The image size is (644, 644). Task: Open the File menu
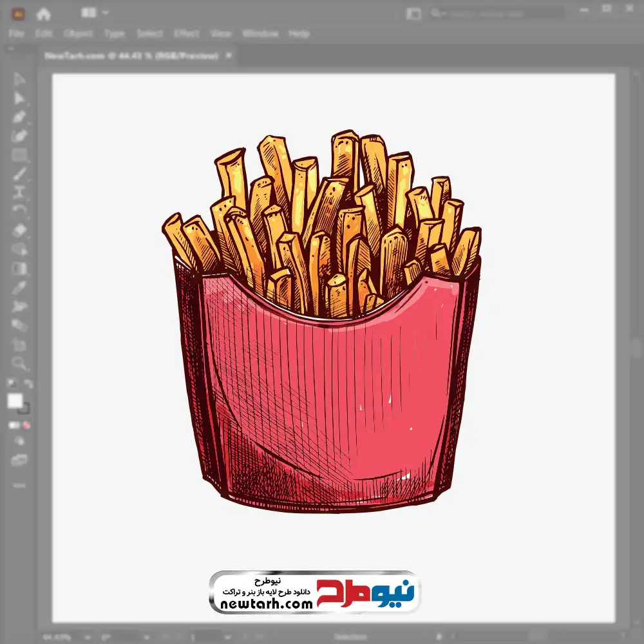[x=16, y=33]
